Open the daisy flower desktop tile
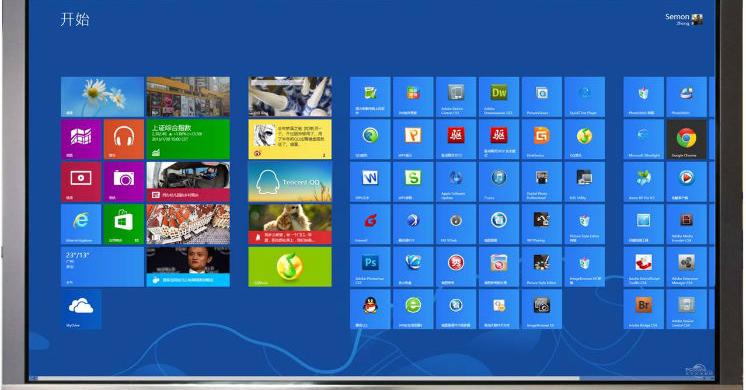This screenshot has width=746, height=390. 102,97
